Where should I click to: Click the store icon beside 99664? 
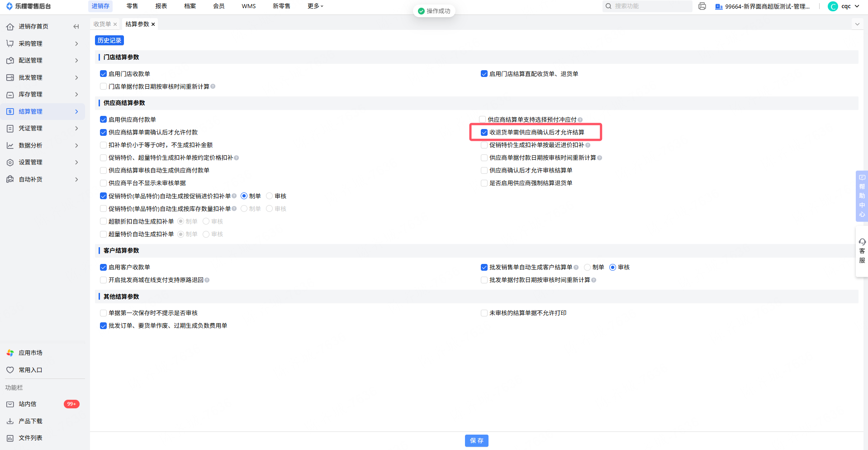click(719, 7)
